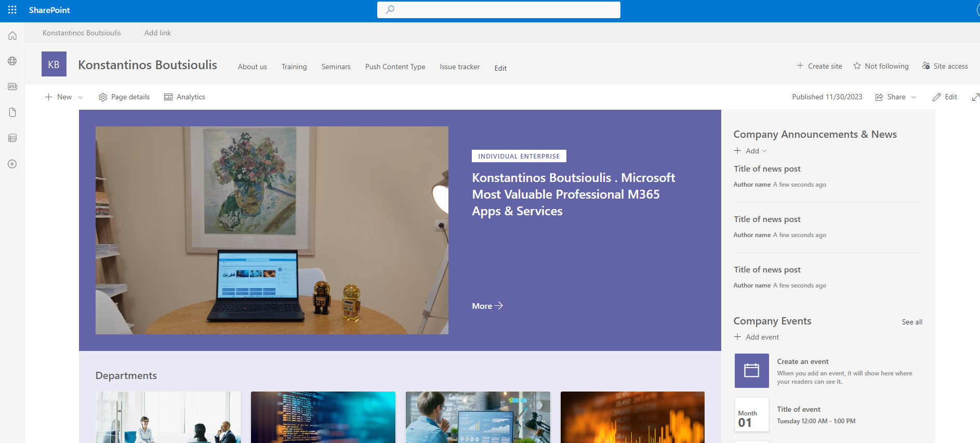Open the app launcher waffle icon
The height and width of the screenshot is (443, 980).
tap(12, 10)
